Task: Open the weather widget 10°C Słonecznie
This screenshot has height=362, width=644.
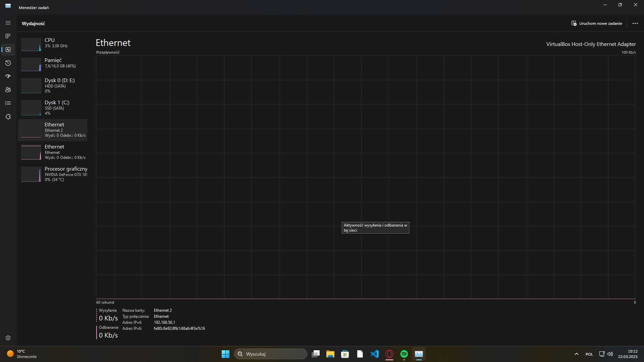Action: tap(22, 354)
